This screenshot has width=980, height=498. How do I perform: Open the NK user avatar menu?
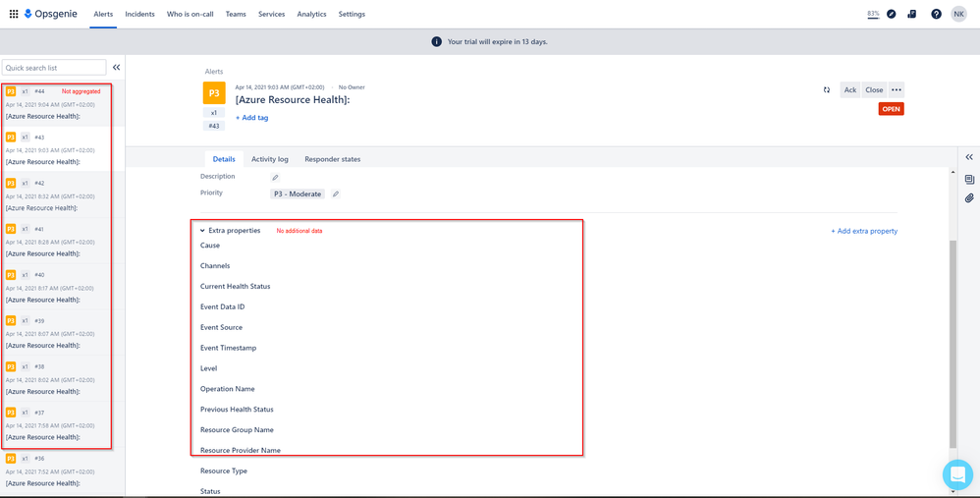tap(958, 14)
